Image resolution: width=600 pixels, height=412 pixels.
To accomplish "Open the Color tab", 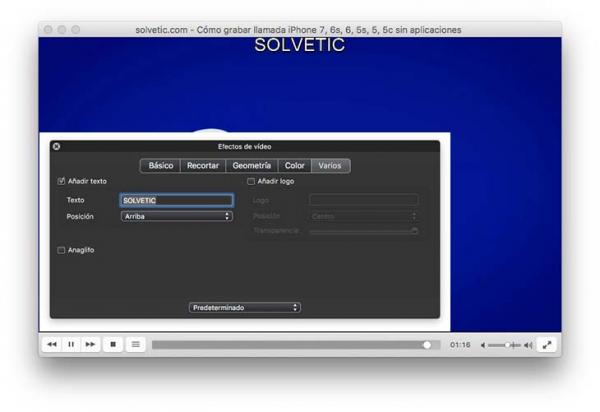I will [295, 166].
